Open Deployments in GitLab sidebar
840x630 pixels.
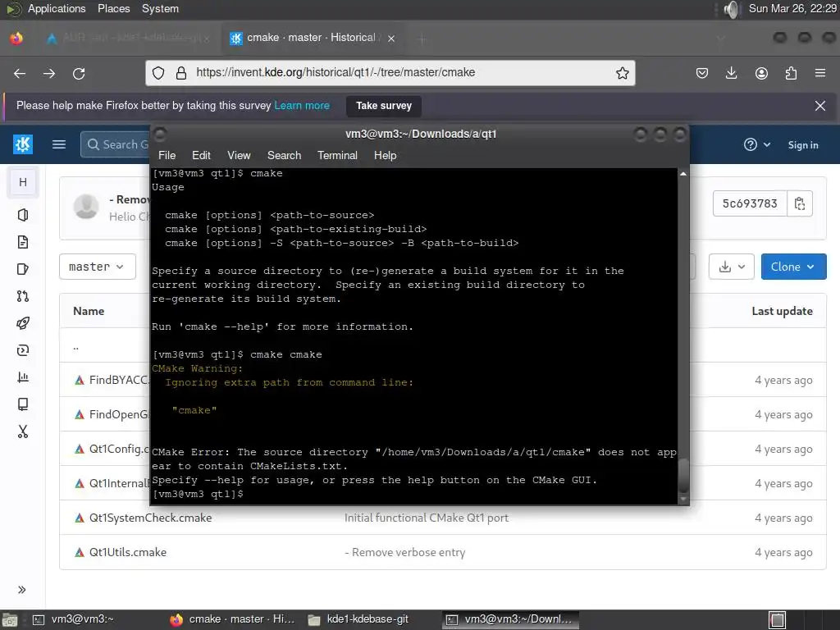tap(22, 349)
